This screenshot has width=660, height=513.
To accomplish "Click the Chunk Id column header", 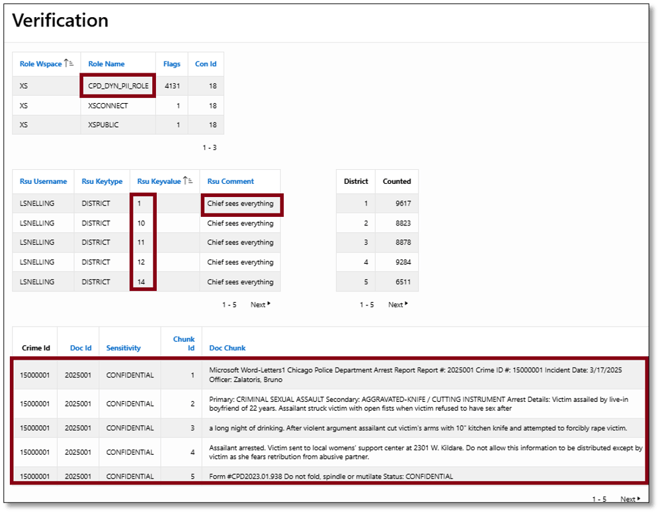I will pos(183,343).
